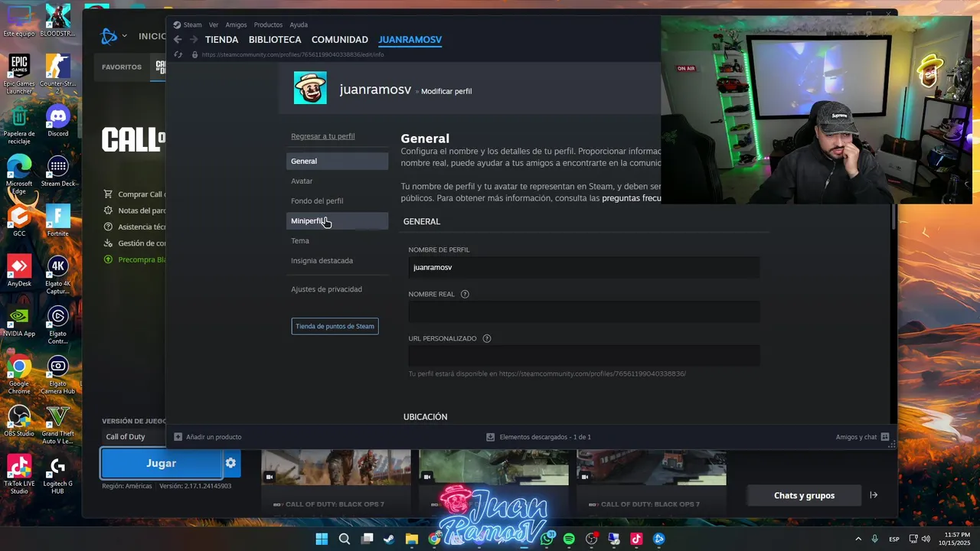The image size is (980, 551).
Task: Switch to the BIBLIOTECA tab
Action: (x=275, y=40)
